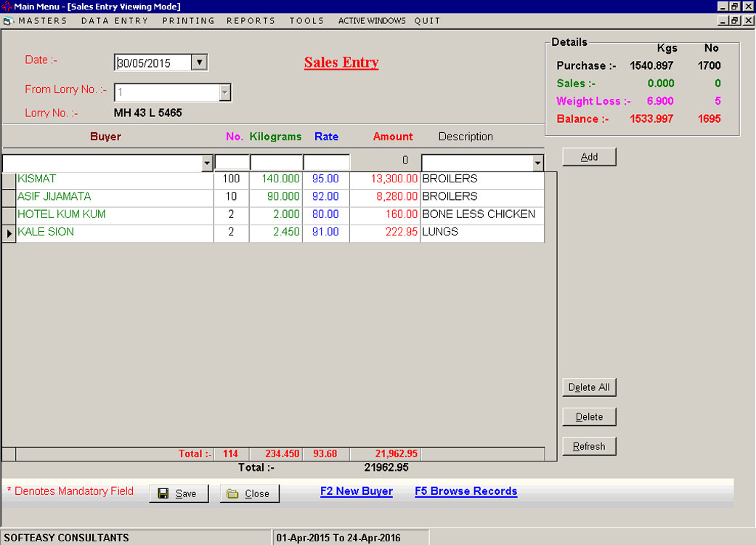
Task: Open the Description combo box dropdown arrow
Action: click(x=537, y=163)
